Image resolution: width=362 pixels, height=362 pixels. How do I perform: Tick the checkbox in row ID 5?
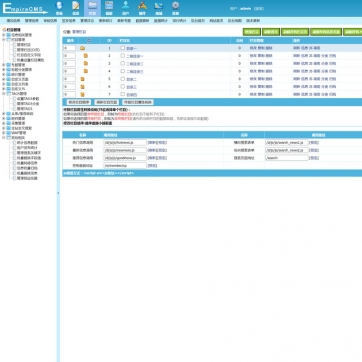pyautogui.click(x=123, y=79)
